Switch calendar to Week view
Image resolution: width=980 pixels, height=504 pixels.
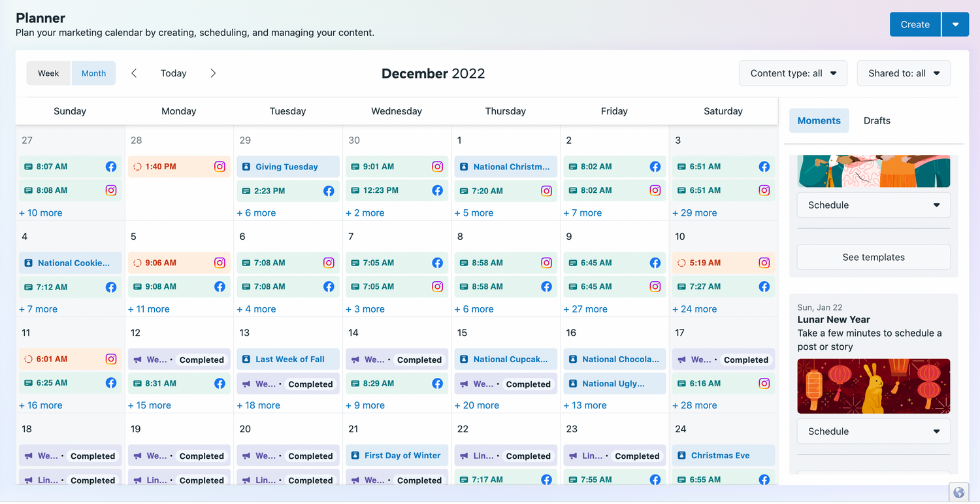48,73
